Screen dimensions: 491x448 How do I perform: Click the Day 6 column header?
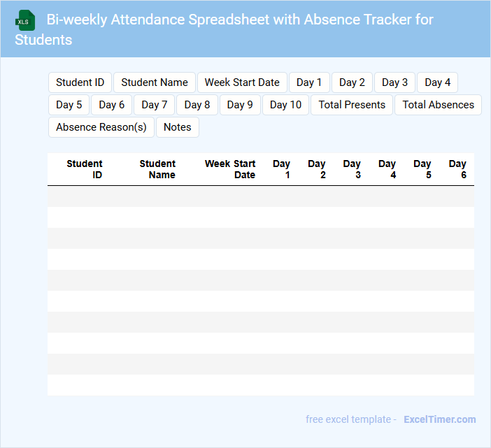click(x=457, y=169)
